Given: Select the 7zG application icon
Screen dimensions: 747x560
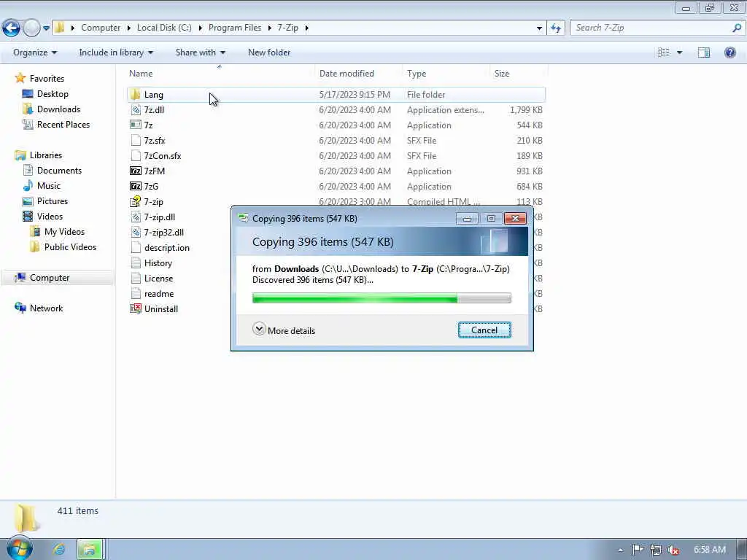Looking at the screenshot, I should tap(135, 186).
